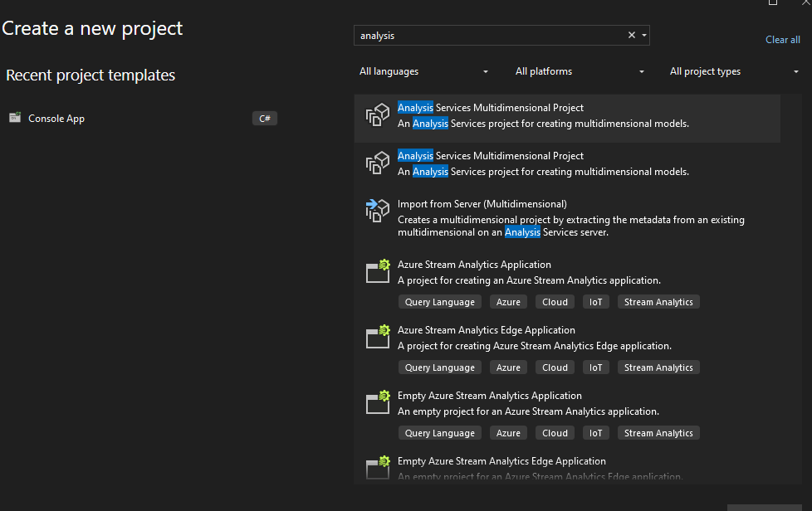Screen dimensions: 812x511
Task: Click IoT tag under Azure Stream Analytics Edge Application
Action: [x=595, y=367]
